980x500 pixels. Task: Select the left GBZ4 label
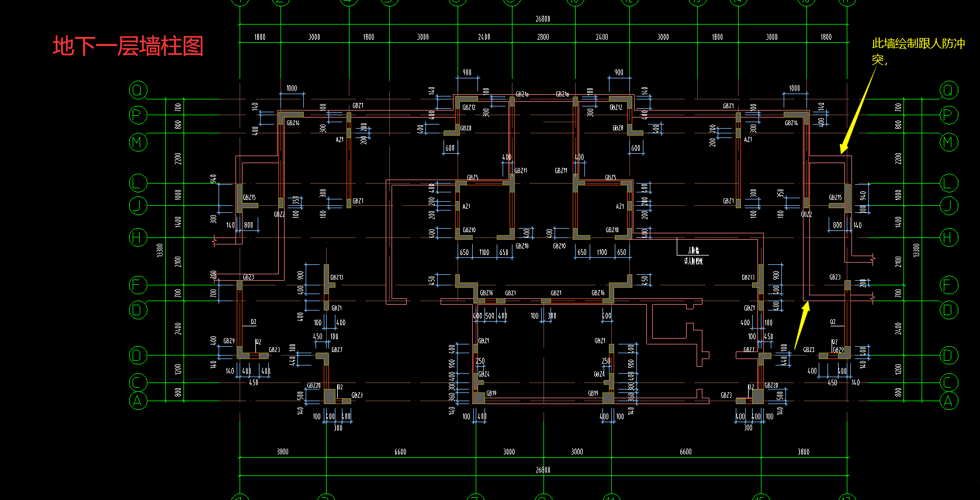tap(484, 374)
